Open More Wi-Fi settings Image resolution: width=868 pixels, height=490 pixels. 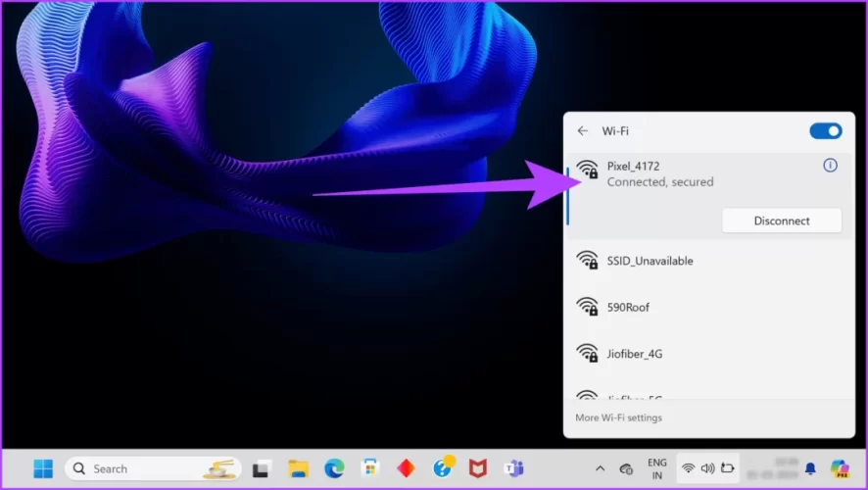[618, 417]
